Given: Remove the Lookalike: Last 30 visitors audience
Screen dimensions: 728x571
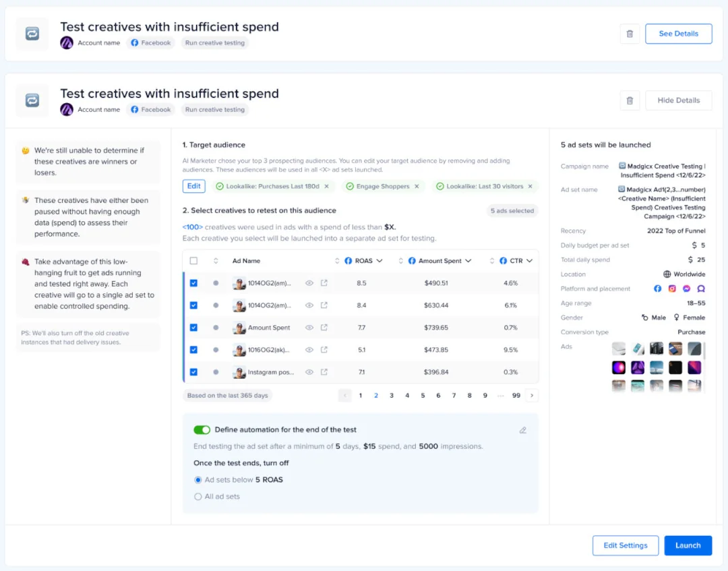Looking at the screenshot, I should [x=530, y=186].
